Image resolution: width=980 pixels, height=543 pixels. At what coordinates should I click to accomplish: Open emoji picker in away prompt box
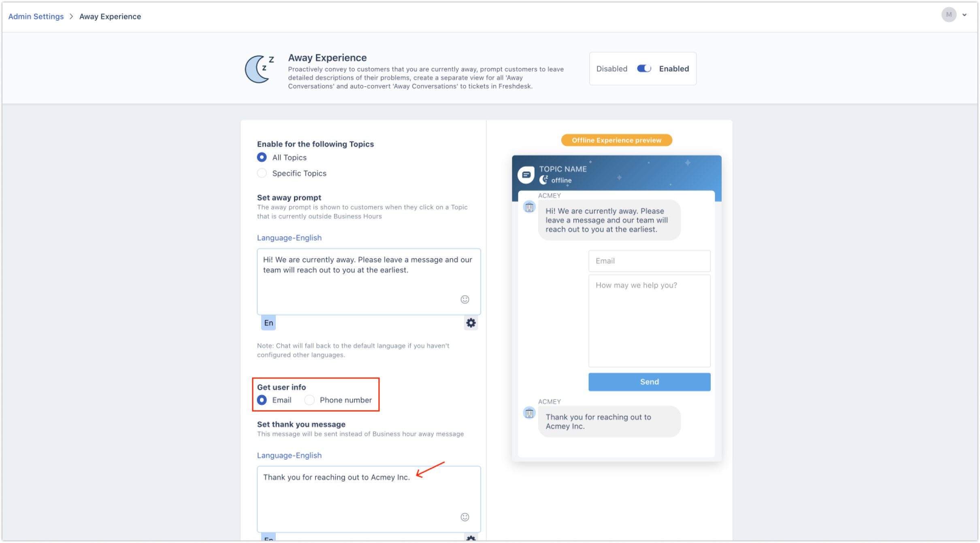[464, 299]
